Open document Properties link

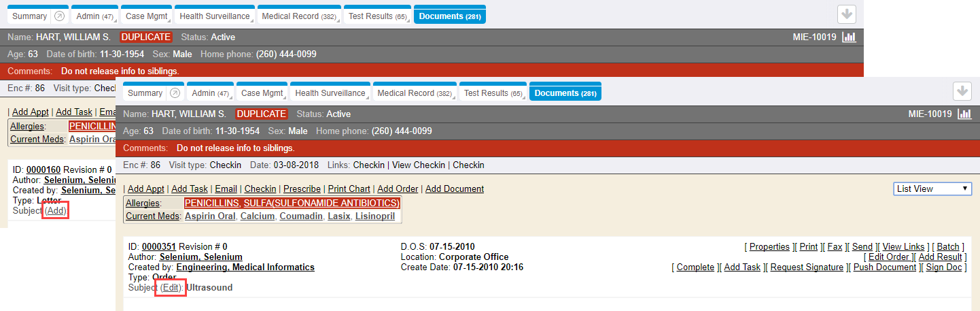pos(769,247)
